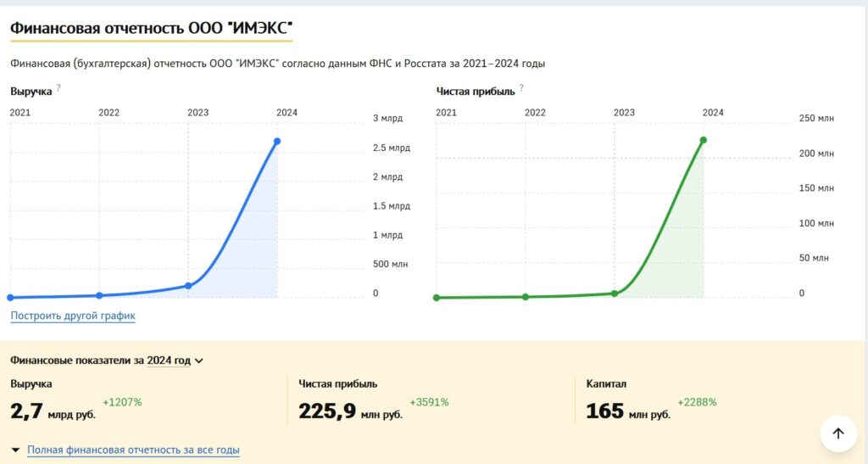
Task: Click the Финансовые показатели за section label
Action: pyautogui.click(x=77, y=361)
